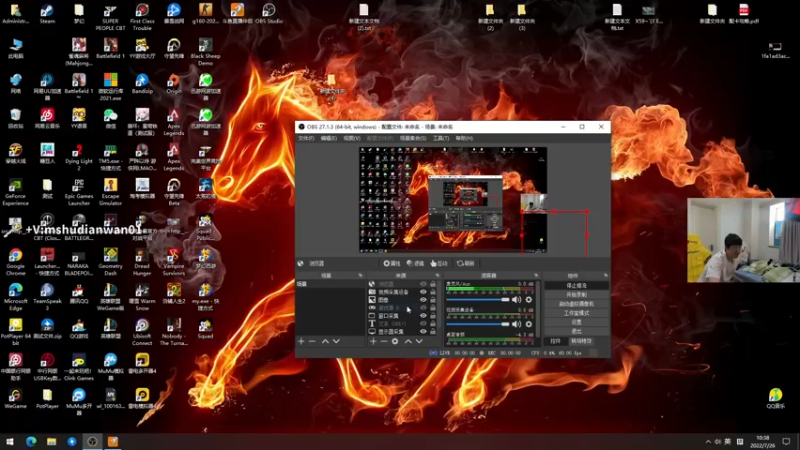Mute the 视频采集设备 audio speaker icon

[x=517, y=323]
